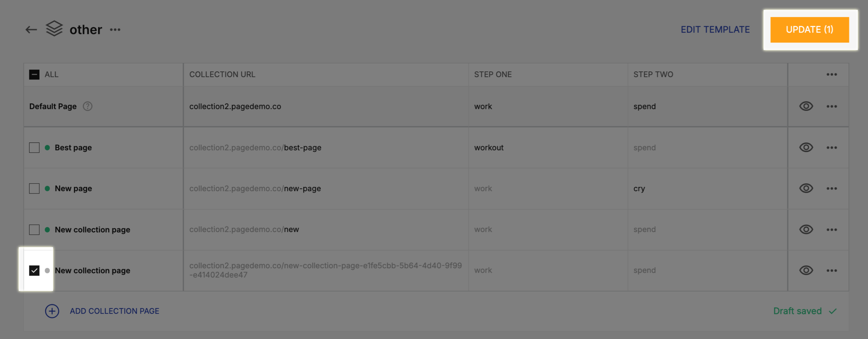The height and width of the screenshot is (339, 868).
Task: Click the UPDATE (1) button
Action: tap(809, 30)
